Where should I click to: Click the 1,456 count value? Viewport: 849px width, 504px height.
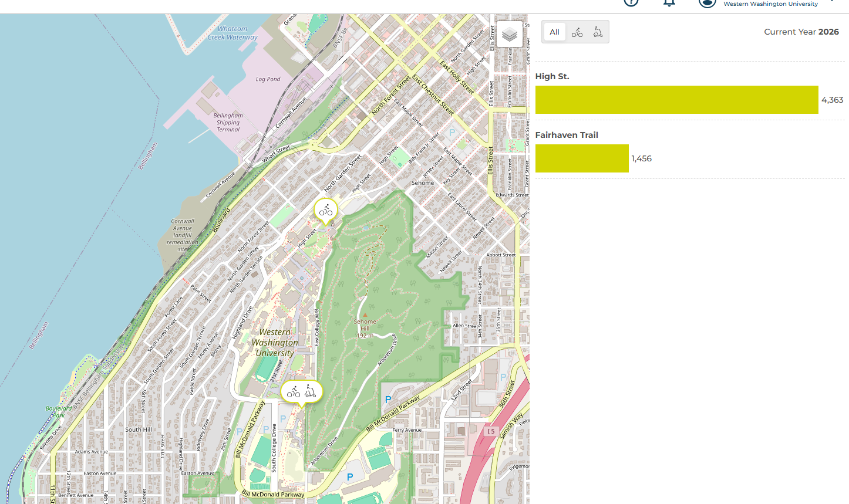(x=641, y=158)
